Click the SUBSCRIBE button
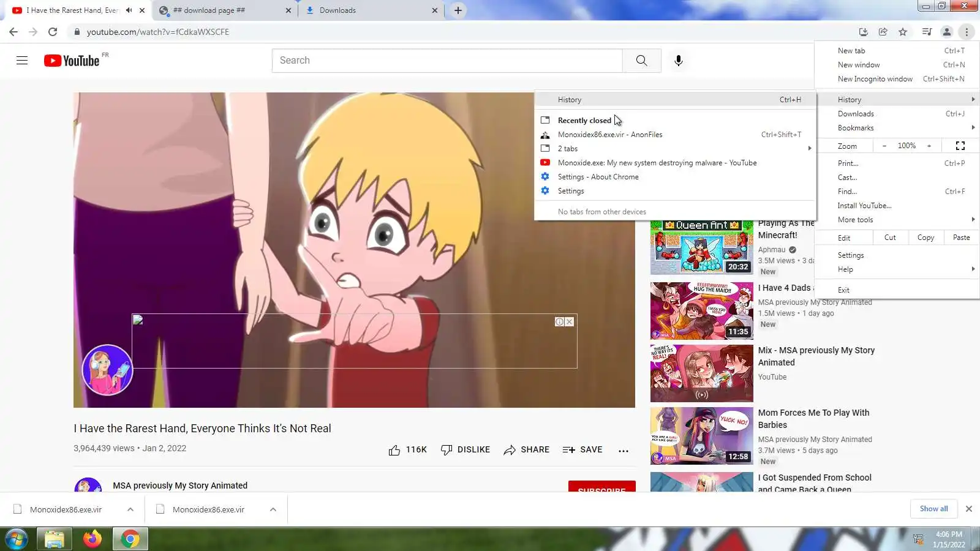The width and height of the screenshot is (980, 551). (601, 488)
